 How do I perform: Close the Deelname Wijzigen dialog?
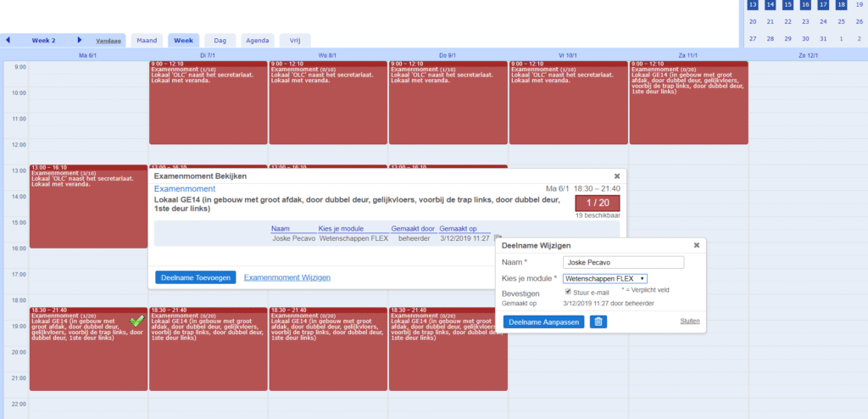coord(696,245)
